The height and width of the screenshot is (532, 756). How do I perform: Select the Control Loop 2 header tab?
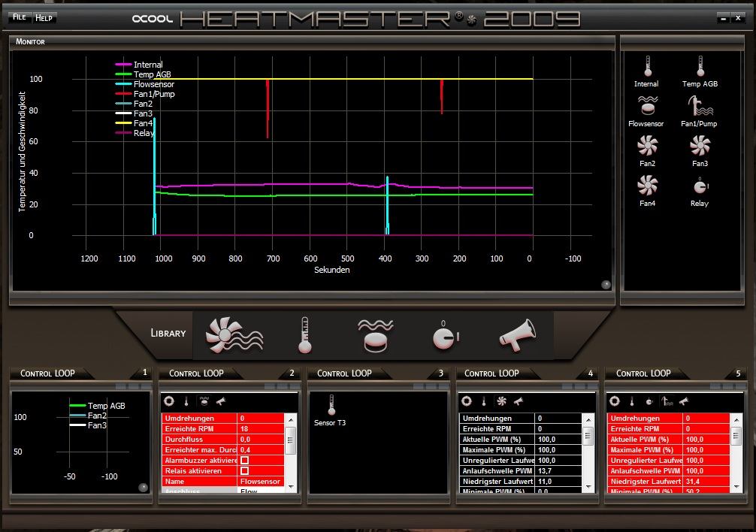point(196,373)
